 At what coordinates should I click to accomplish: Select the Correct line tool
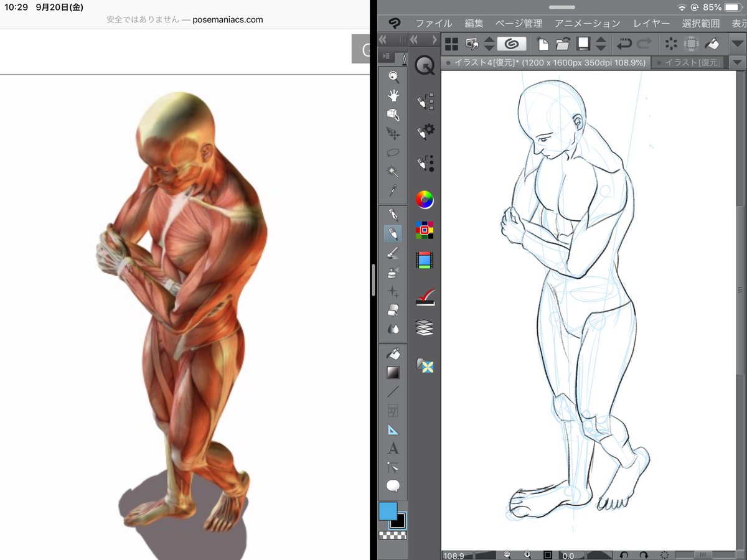tap(393, 467)
